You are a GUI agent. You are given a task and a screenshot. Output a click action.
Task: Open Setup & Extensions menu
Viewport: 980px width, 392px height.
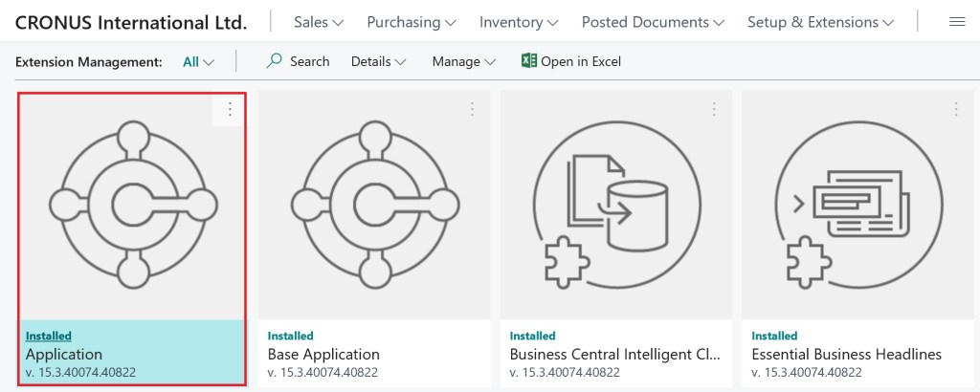coord(820,22)
